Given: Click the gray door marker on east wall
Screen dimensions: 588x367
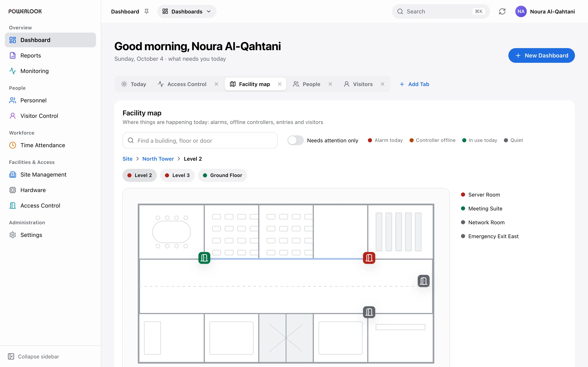Looking at the screenshot, I should click(x=423, y=281).
